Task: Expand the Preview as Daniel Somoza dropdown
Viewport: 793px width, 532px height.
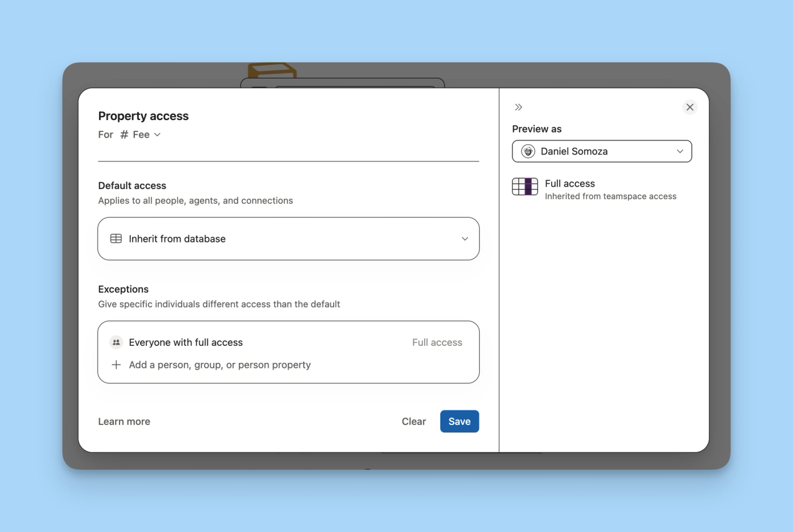Action: pos(602,151)
